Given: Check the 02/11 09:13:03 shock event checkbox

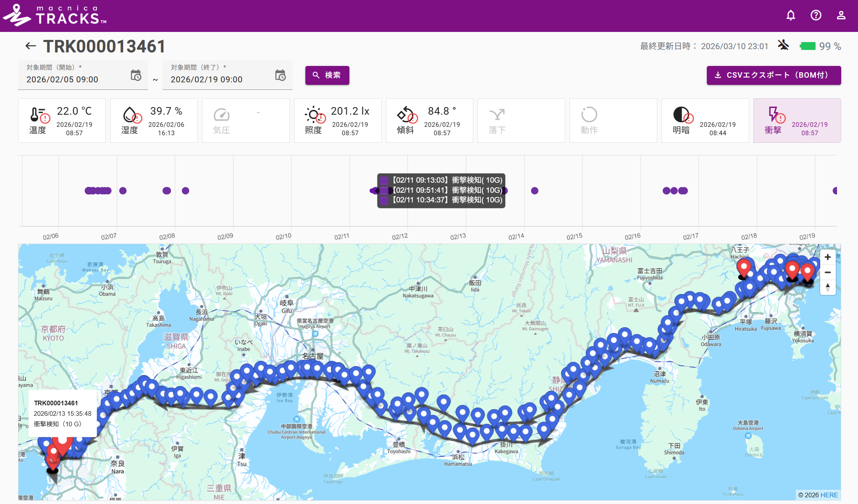Looking at the screenshot, I should coord(384,180).
